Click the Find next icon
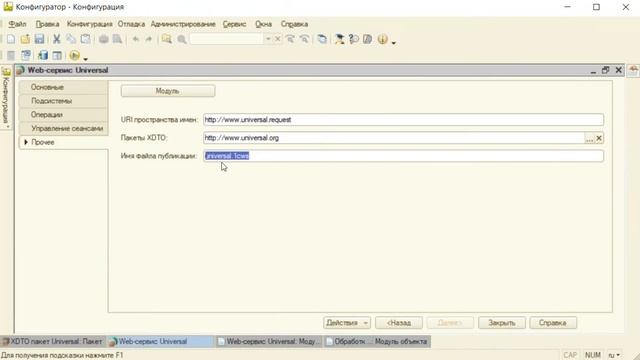Viewport: 640px width, 360px height. [290, 39]
